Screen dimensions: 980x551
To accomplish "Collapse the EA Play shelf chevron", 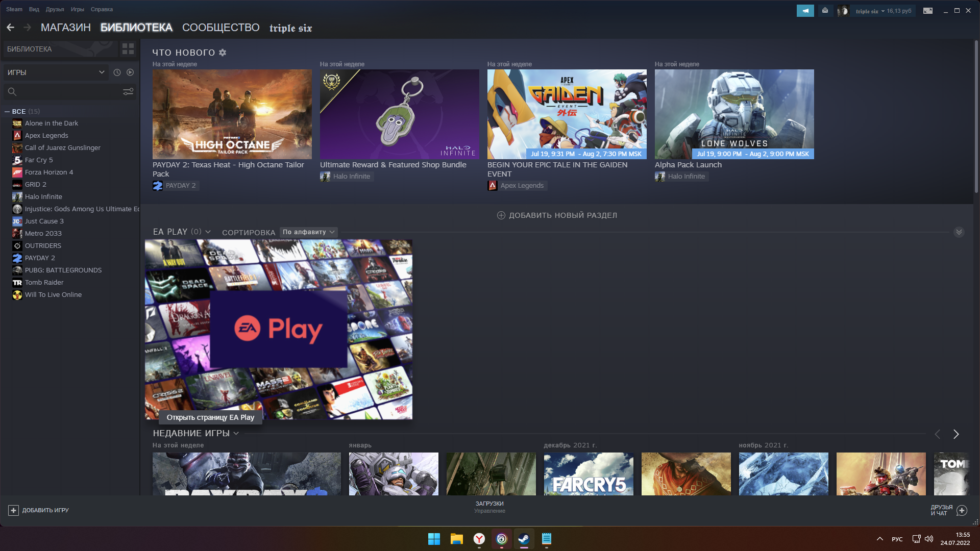I will point(959,232).
